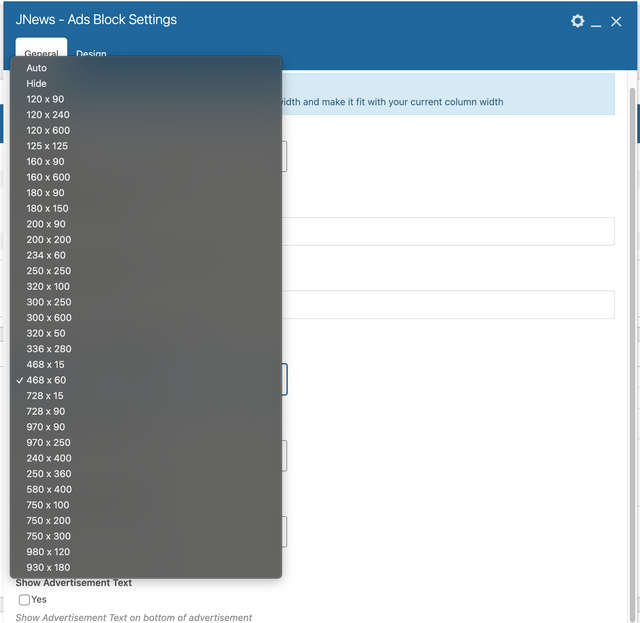
Task: Choose the Auto size option
Action: coord(146,68)
